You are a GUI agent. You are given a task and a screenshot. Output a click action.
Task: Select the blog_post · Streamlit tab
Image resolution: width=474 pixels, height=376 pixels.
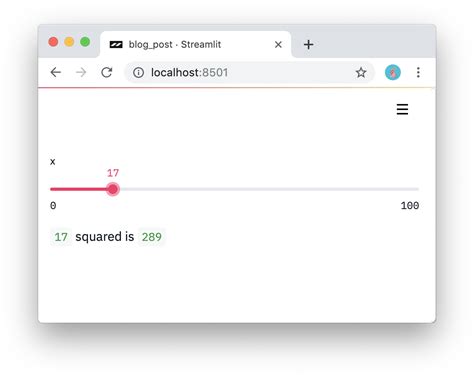tap(195, 44)
